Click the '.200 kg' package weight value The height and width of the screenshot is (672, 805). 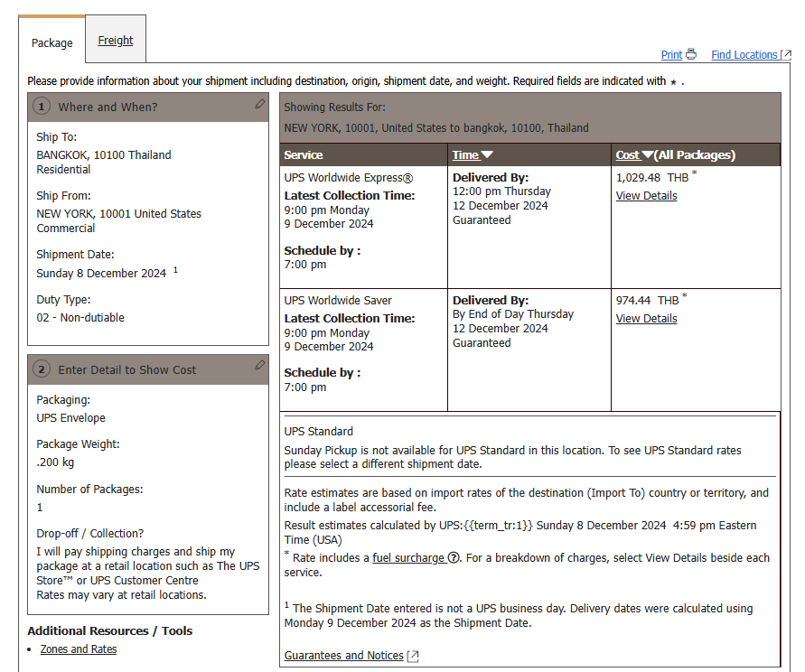55,462
